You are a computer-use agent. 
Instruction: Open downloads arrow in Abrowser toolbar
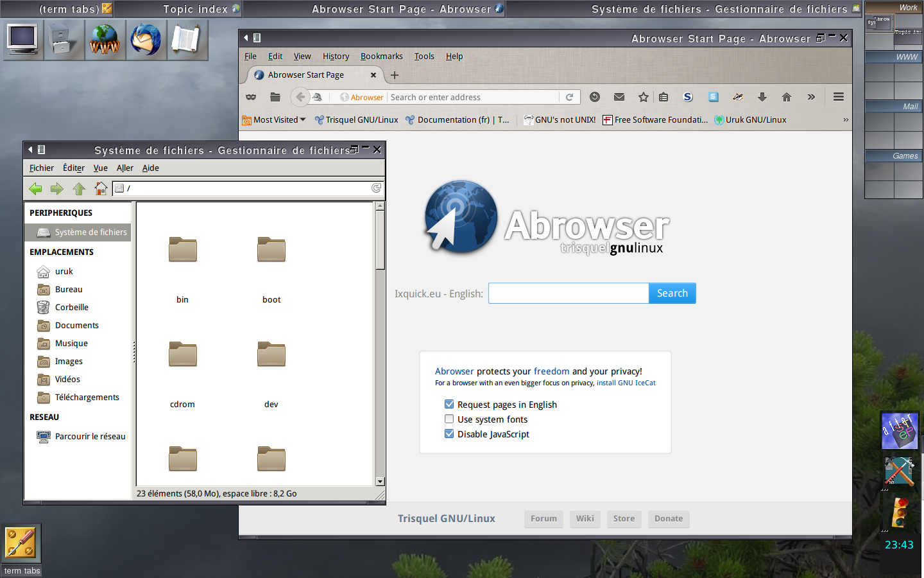pyautogui.click(x=762, y=97)
